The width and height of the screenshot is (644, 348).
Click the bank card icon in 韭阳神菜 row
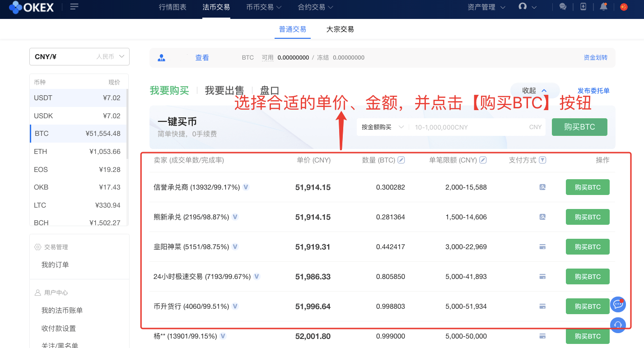tap(543, 246)
